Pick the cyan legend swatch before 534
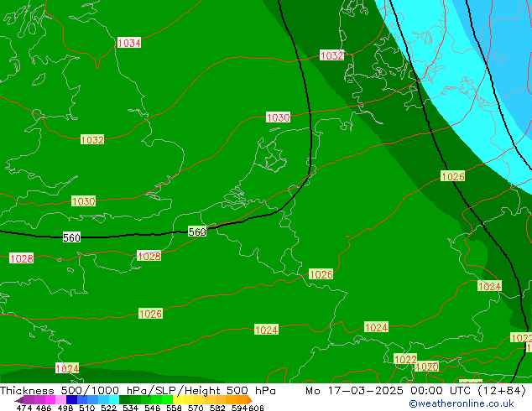 pyautogui.click(x=114, y=399)
